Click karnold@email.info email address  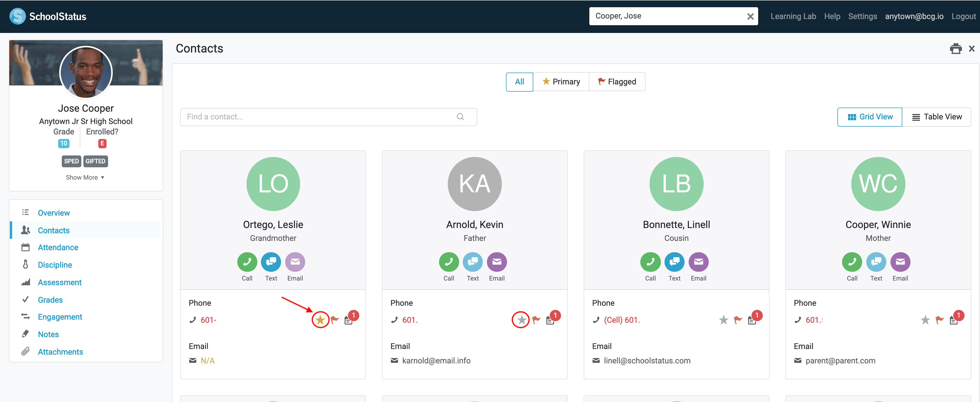[436, 361]
